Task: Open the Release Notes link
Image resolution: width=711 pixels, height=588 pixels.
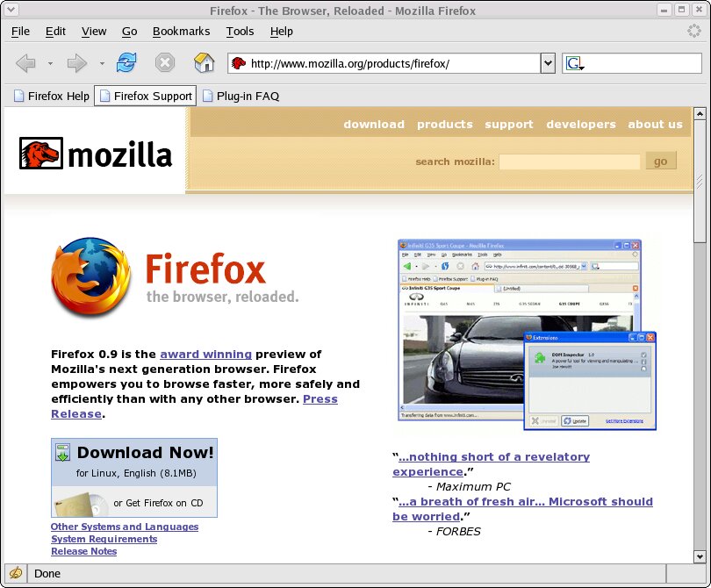Action: [83, 551]
